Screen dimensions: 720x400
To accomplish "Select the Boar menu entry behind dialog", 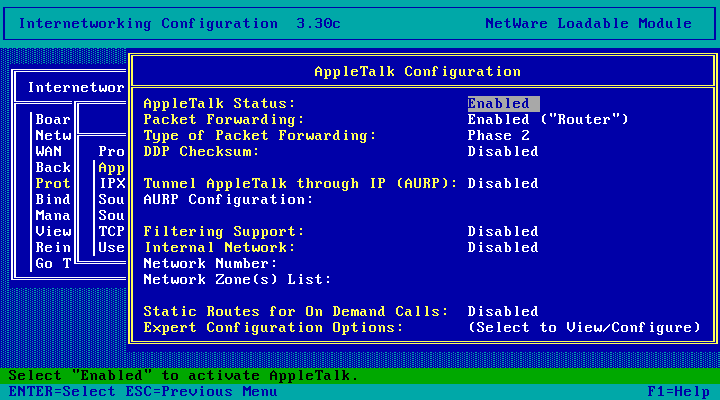I will click(x=53, y=120).
